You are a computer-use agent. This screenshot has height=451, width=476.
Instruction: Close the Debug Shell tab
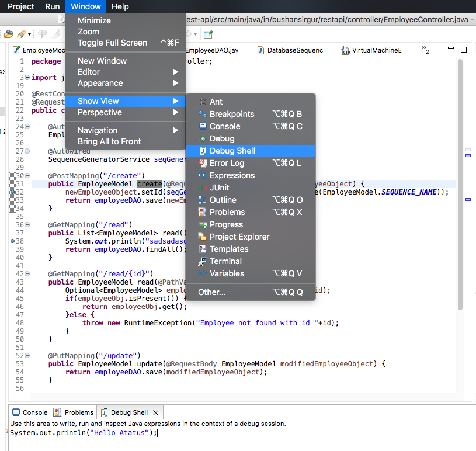point(155,412)
